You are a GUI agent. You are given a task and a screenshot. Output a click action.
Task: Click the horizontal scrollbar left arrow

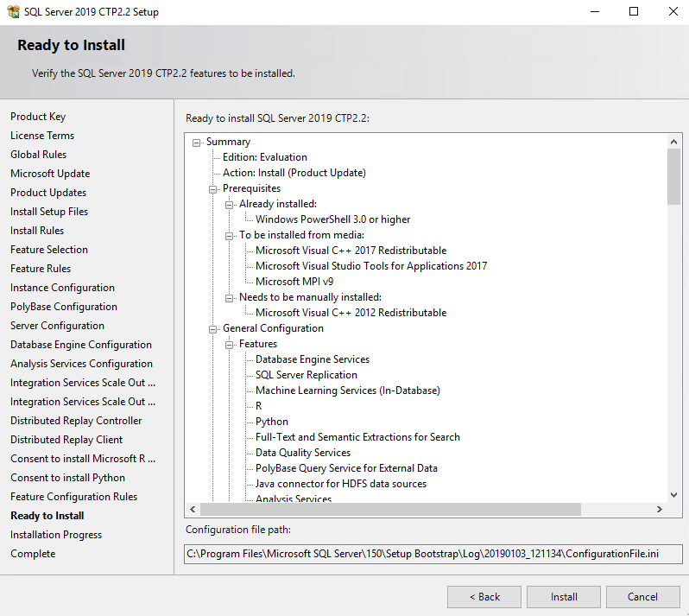pos(193,509)
